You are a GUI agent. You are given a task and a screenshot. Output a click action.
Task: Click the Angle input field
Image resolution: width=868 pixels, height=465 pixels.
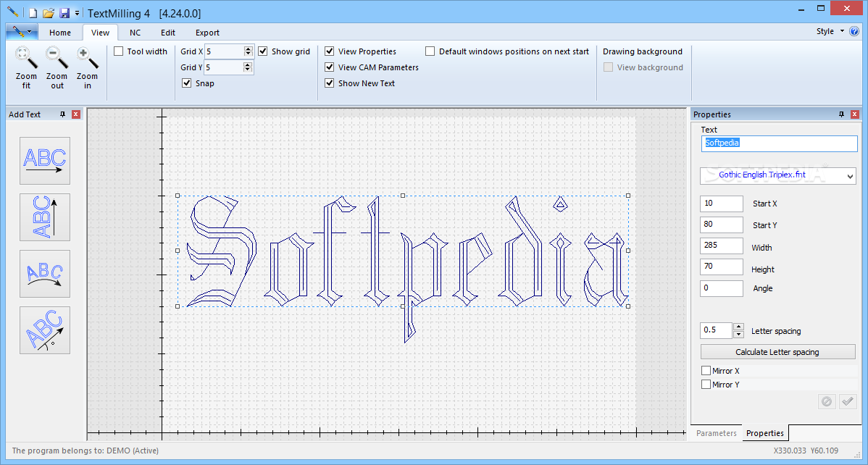click(x=722, y=288)
